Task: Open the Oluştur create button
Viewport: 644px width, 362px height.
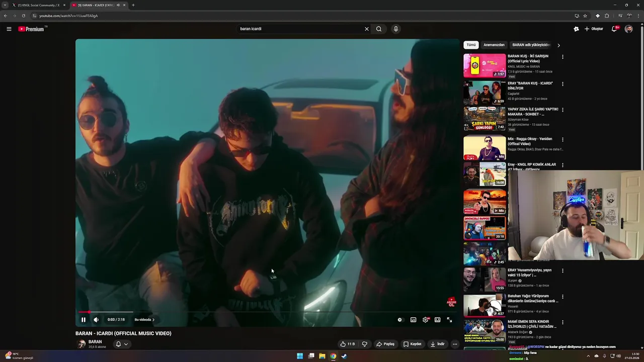Action: [594, 29]
